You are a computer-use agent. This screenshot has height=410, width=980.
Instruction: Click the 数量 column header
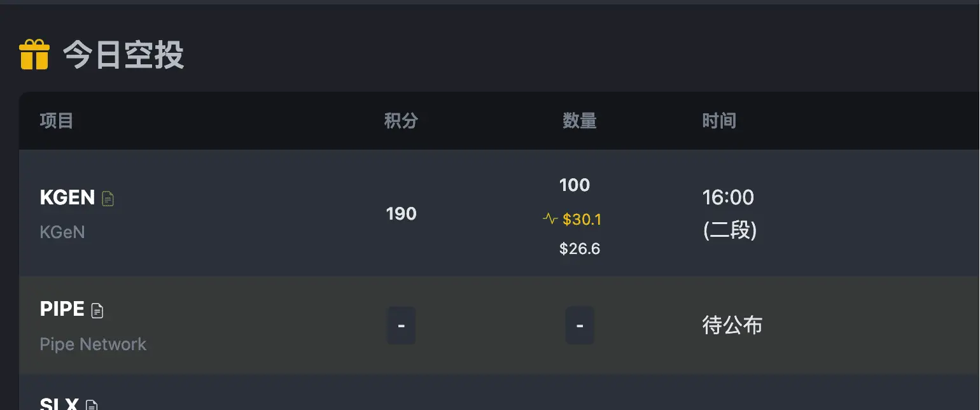tap(579, 120)
